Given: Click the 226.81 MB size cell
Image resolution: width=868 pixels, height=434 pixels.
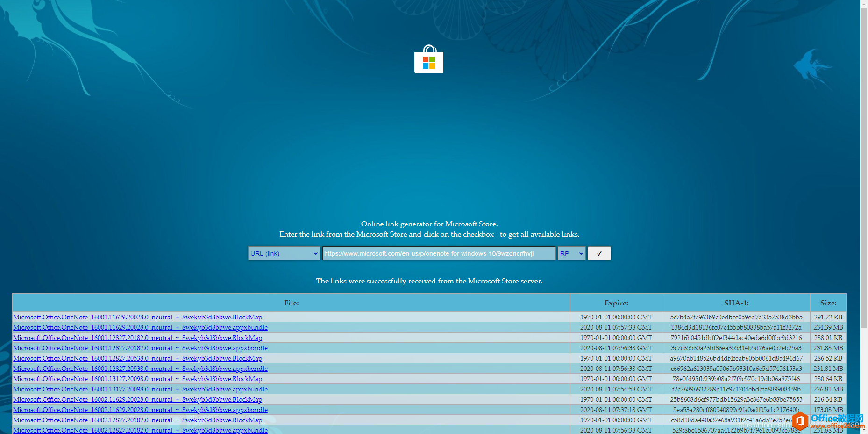Looking at the screenshot, I should pyautogui.click(x=828, y=389).
